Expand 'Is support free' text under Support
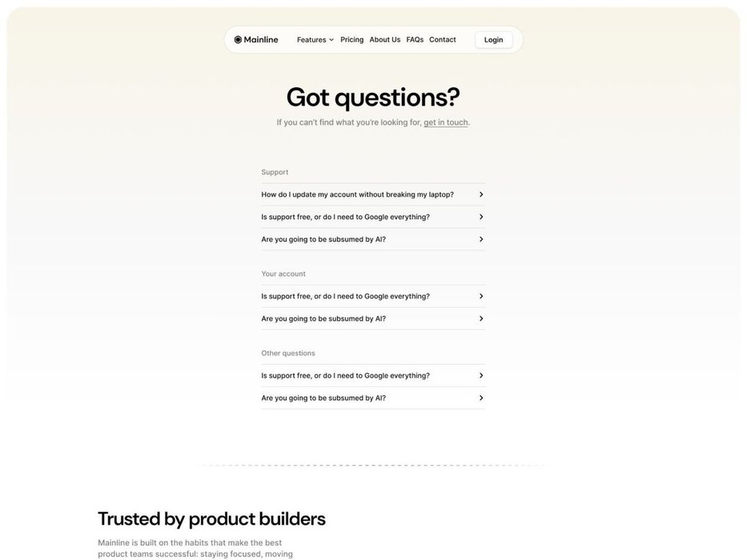Viewport: 747px width, 560px height. tap(345, 217)
